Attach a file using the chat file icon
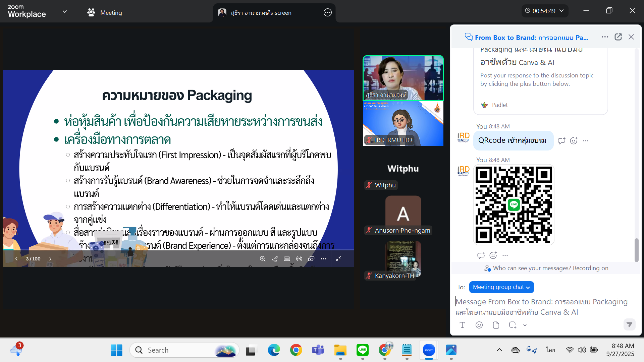 pyautogui.click(x=496, y=325)
